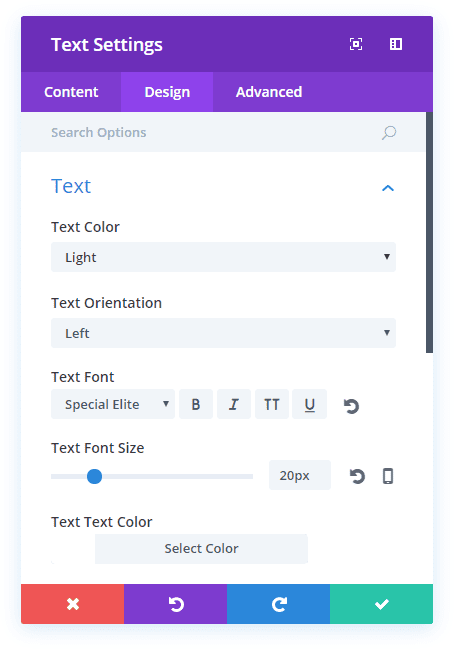Click the purple undo button in footer
The width and height of the screenshot is (454, 649).
click(x=175, y=604)
